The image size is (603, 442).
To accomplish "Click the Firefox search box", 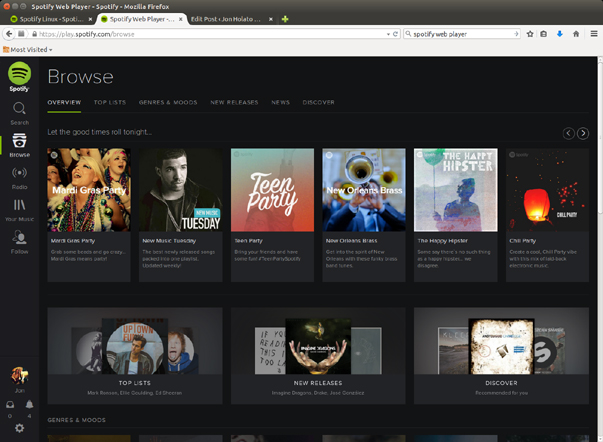I will coord(463,34).
